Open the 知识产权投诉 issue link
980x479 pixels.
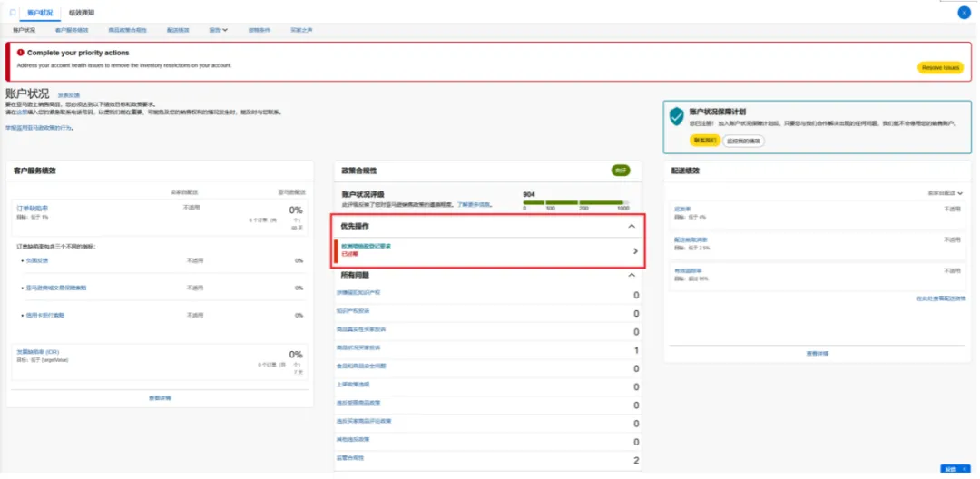tap(352, 310)
